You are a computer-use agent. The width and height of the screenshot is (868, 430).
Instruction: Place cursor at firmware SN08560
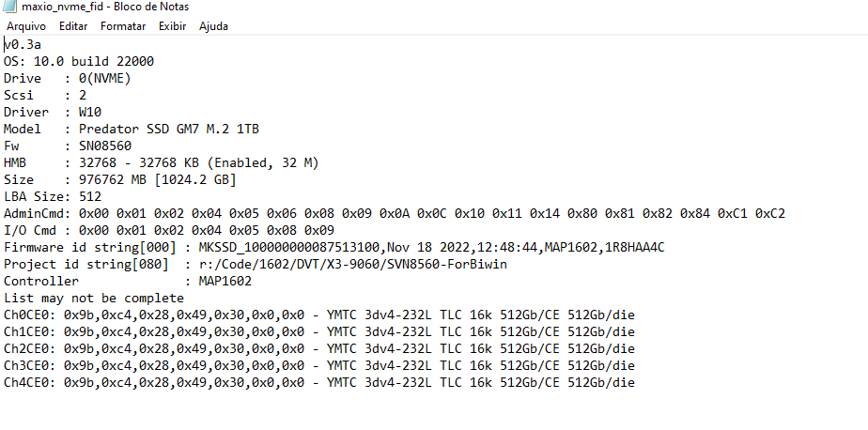coord(105,146)
